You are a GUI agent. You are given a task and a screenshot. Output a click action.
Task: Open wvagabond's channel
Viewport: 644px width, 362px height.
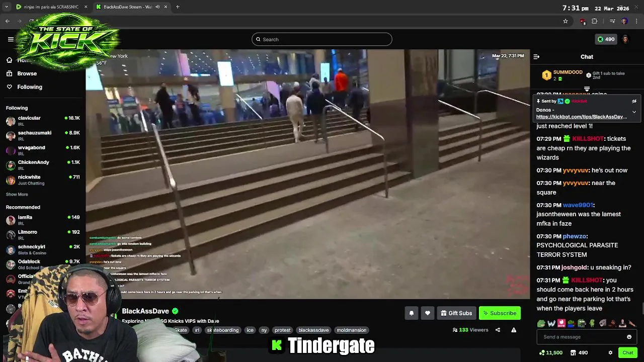tap(43, 150)
